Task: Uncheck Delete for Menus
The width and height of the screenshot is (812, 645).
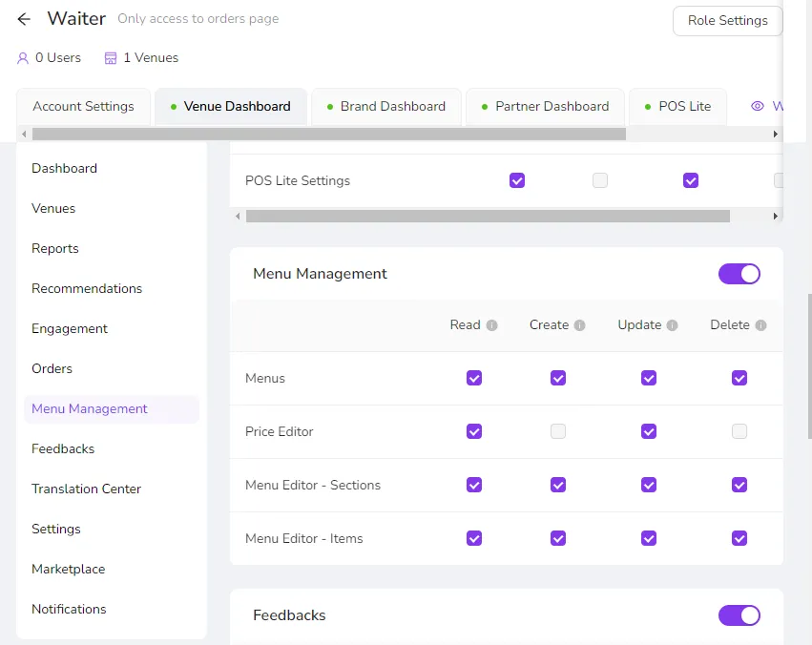Action: [x=739, y=378]
